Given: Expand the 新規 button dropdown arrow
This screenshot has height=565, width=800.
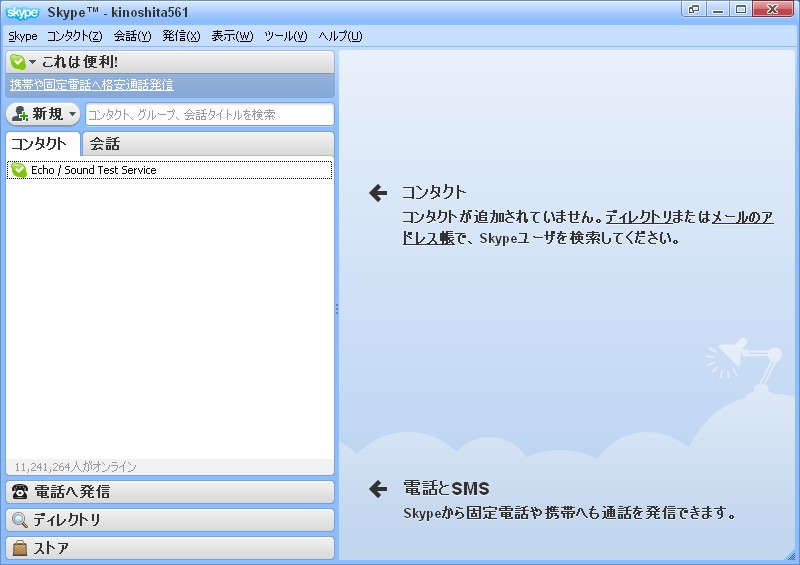Looking at the screenshot, I should (72, 114).
